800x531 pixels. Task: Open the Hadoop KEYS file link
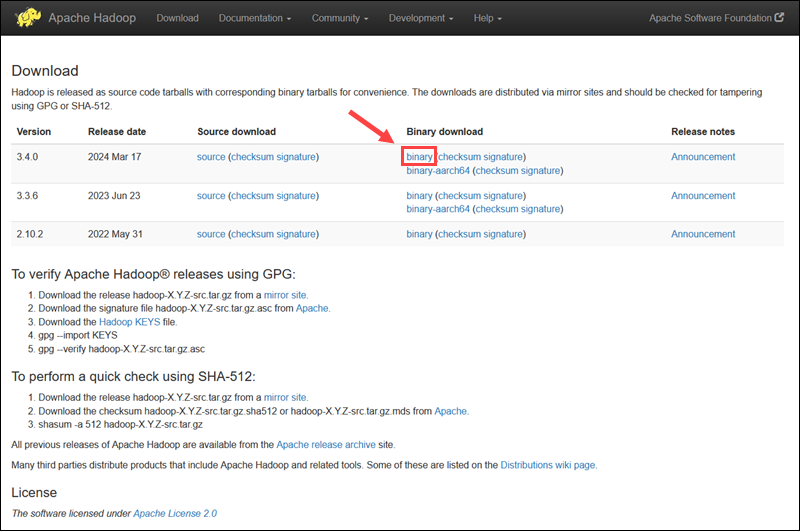pyautogui.click(x=130, y=322)
